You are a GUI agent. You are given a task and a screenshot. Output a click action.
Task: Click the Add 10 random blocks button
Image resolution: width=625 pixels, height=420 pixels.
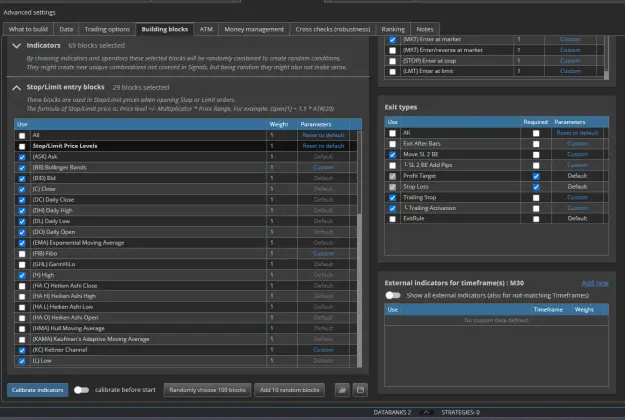(x=289, y=390)
